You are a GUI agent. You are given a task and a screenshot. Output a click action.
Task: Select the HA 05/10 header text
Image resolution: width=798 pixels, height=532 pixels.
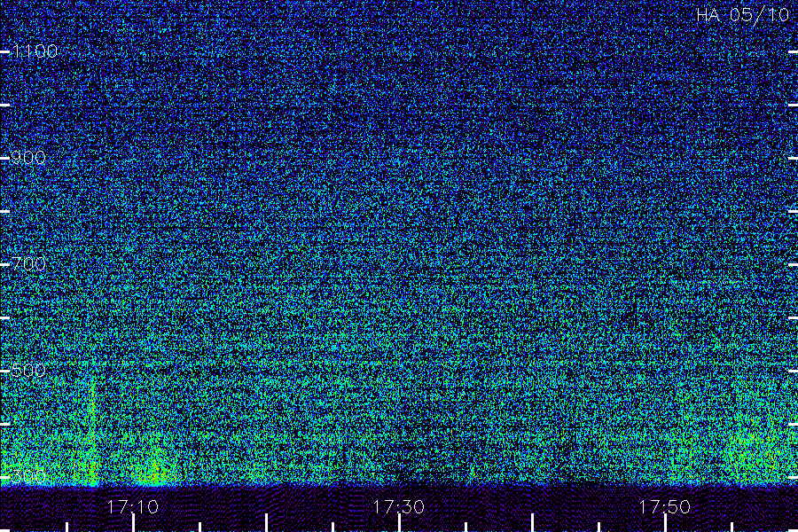742,15
